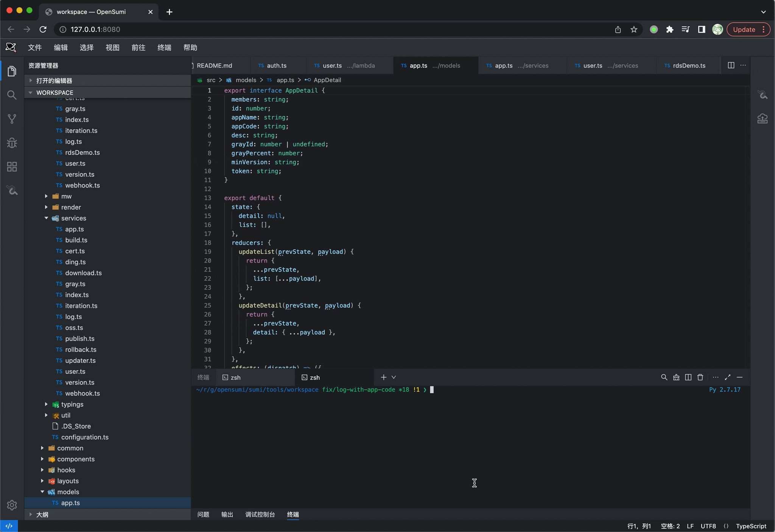Open the editor more actions ellipsis
This screenshot has width=775, height=532.
pos(743,65)
